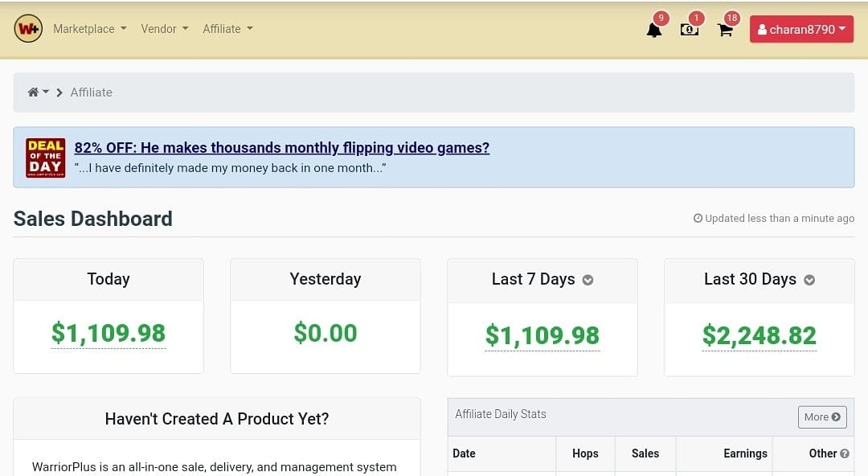Expand the Last 7 Days period selector
This screenshot has width=868, height=476.
[x=588, y=280]
